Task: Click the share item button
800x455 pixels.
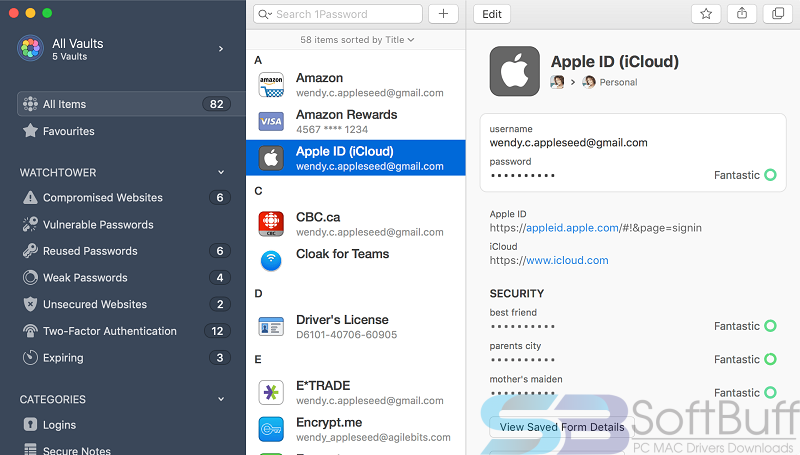Action: tap(742, 14)
